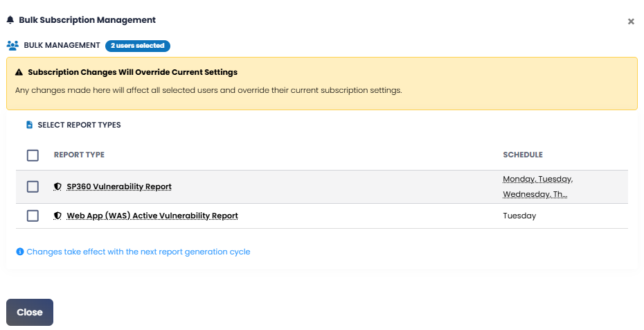Click the Subscription Changes Will Override Current Settings heading
Screen dimensions: 644x330
(x=133, y=72)
